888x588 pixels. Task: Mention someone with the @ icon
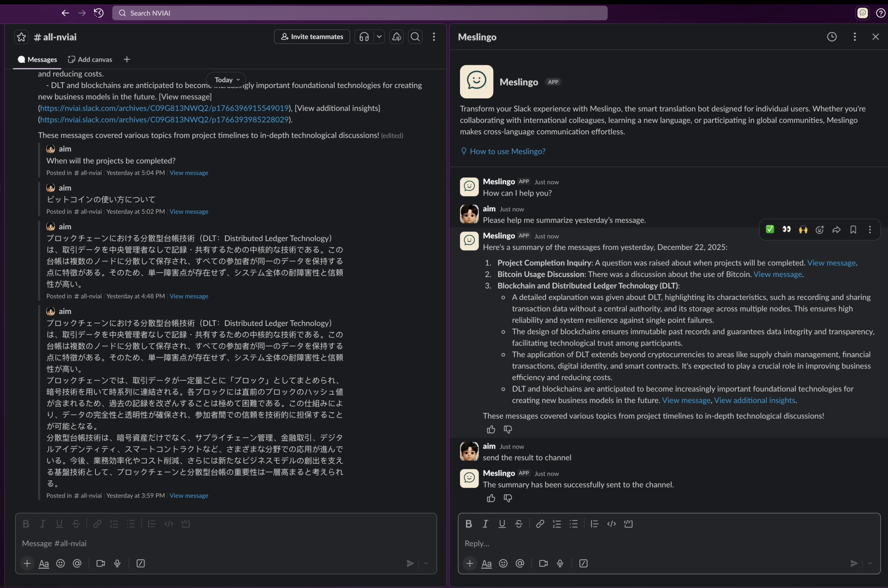[x=77, y=563]
